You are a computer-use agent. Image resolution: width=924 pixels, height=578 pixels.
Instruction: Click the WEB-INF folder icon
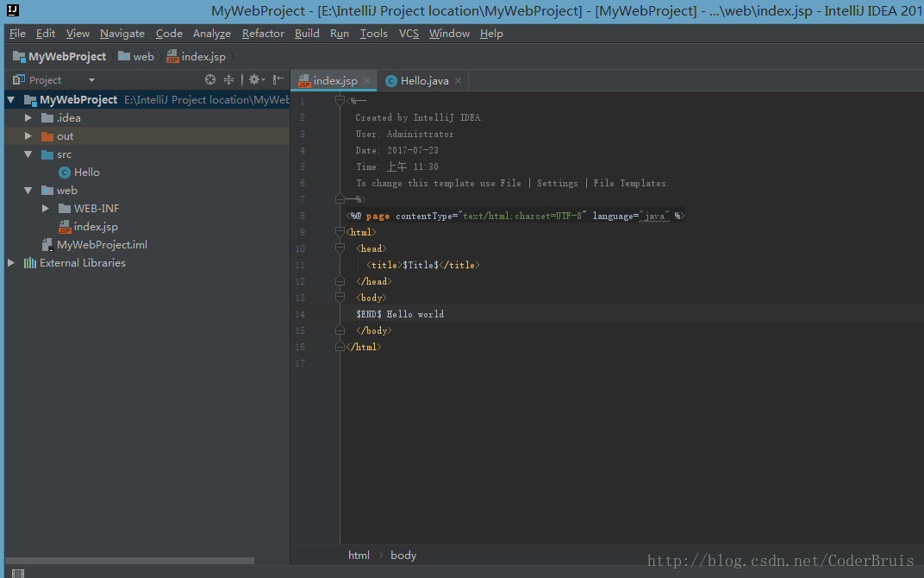pyautogui.click(x=65, y=209)
